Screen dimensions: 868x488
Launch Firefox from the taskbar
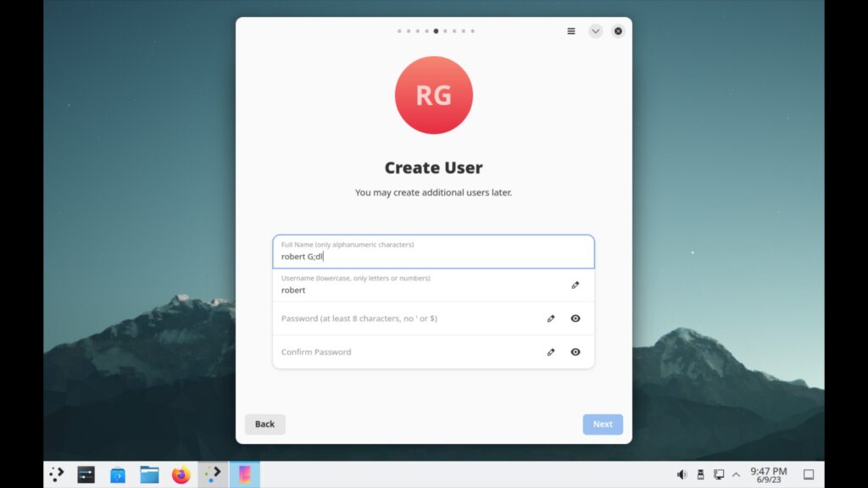click(181, 474)
